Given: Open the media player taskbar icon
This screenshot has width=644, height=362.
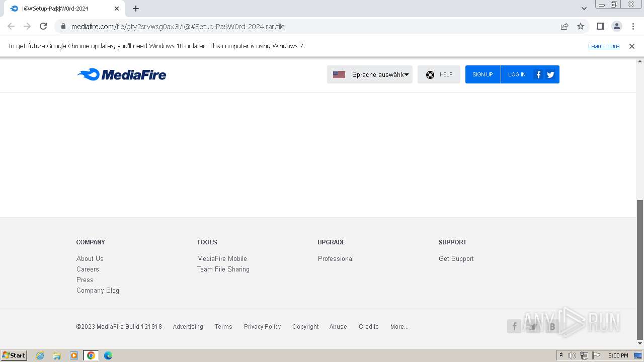Looking at the screenshot, I should [x=74, y=355].
